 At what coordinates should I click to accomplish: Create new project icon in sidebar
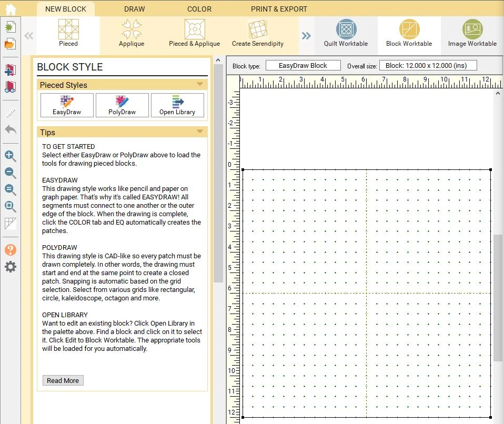10,27
